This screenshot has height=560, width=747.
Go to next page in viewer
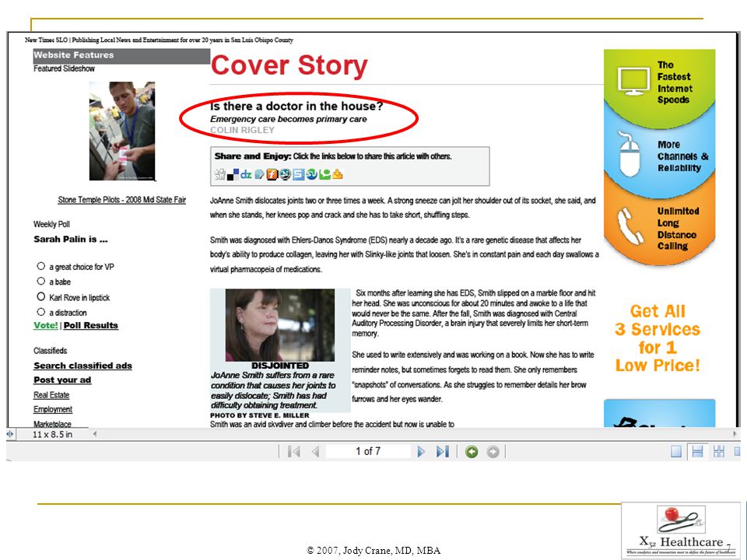421,451
